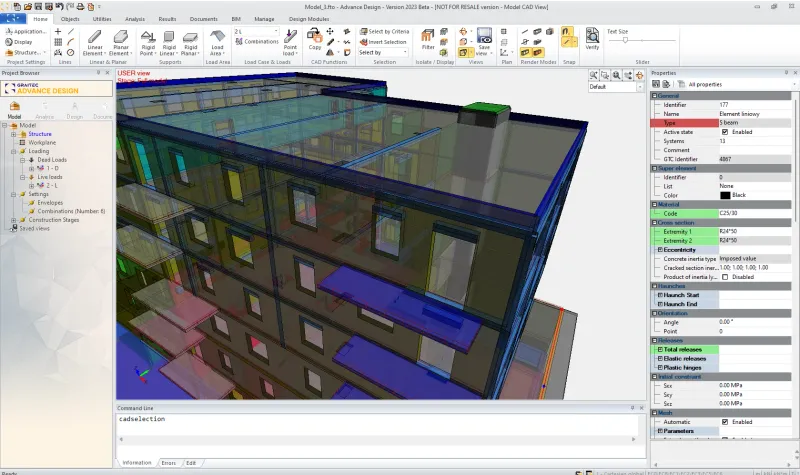Click the Save icon in quick access toolbar

[x=38, y=7]
